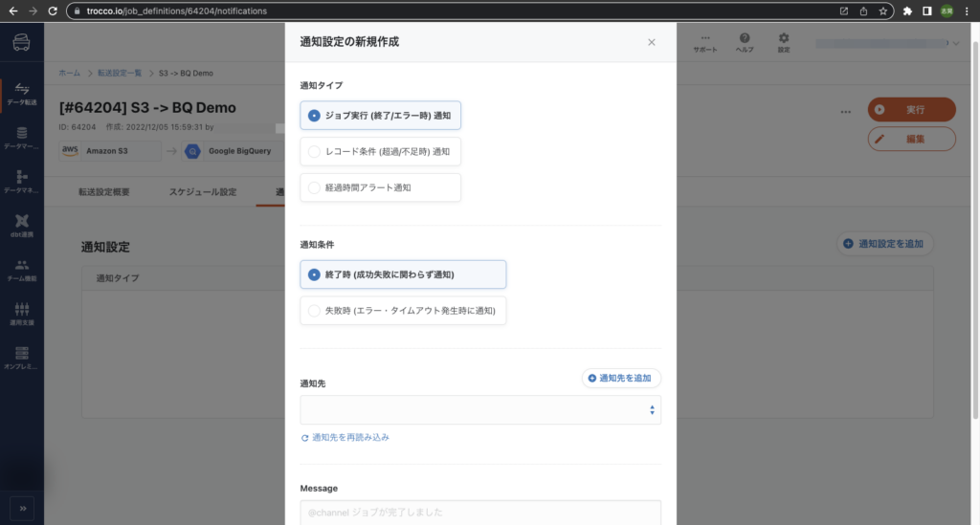Open チーム機能 in the sidebar

point(21,269)
